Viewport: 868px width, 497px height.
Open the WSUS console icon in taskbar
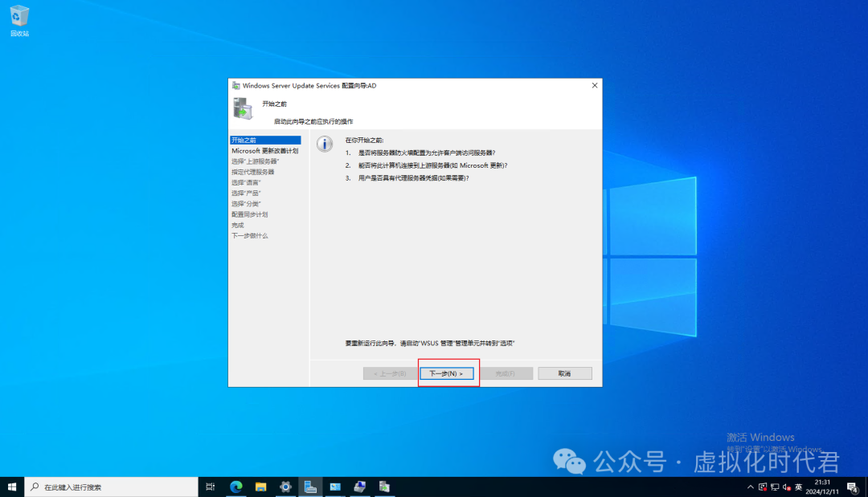tap(360, 487)
